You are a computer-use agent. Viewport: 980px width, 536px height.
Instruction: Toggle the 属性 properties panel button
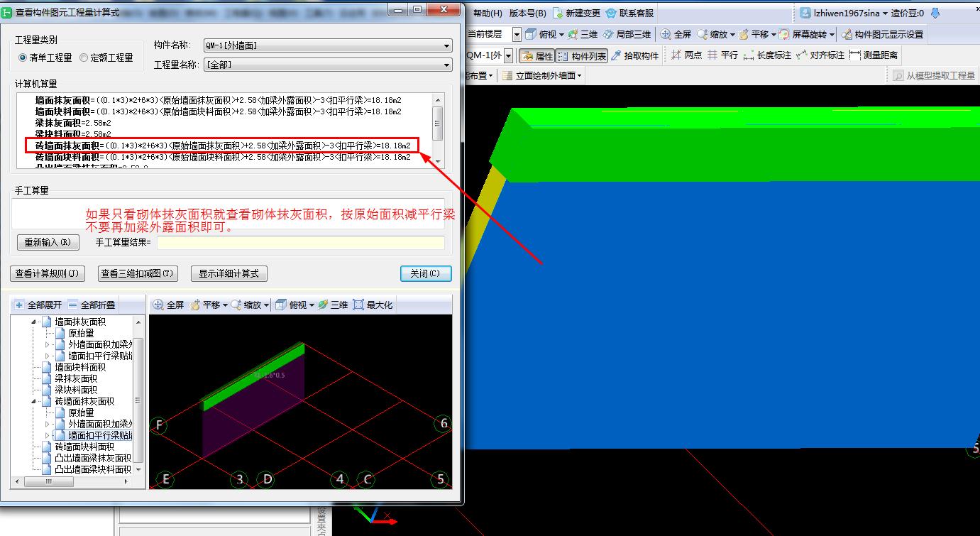tap(536, 55)
